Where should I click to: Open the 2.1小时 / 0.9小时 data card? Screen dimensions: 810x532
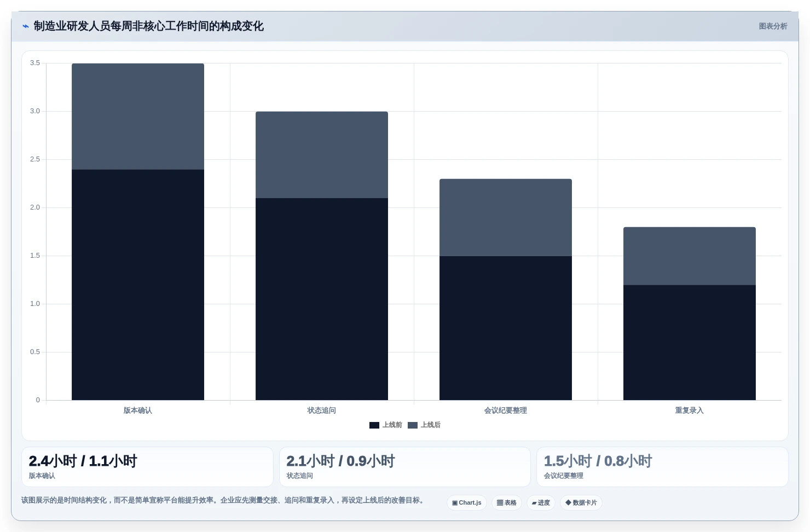pos(405,467)
